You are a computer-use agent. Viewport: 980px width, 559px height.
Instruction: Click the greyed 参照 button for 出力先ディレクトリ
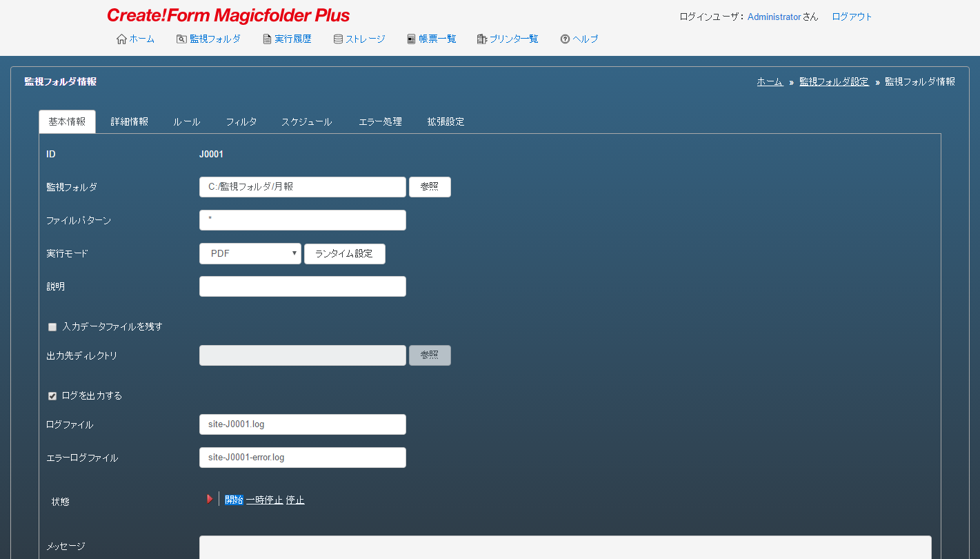[430, 355]
